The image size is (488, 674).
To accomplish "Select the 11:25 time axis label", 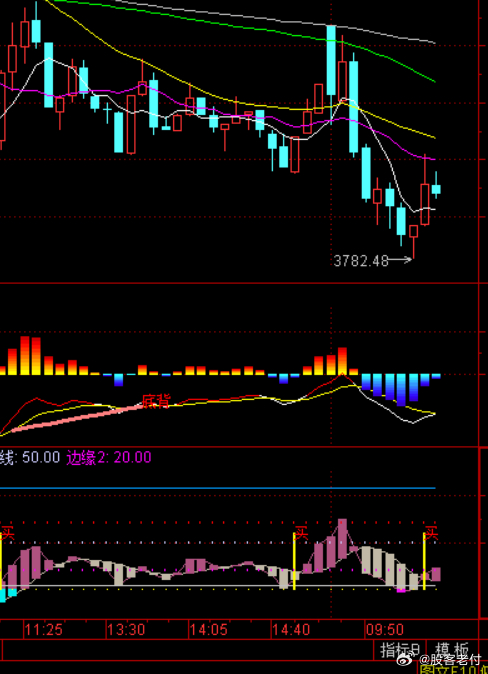I will (43, 630).
